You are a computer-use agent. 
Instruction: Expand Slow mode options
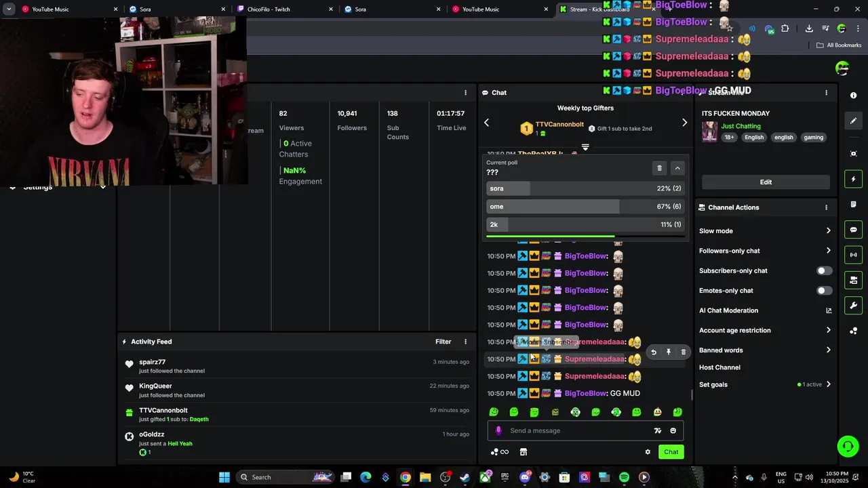tap(828, 231)
